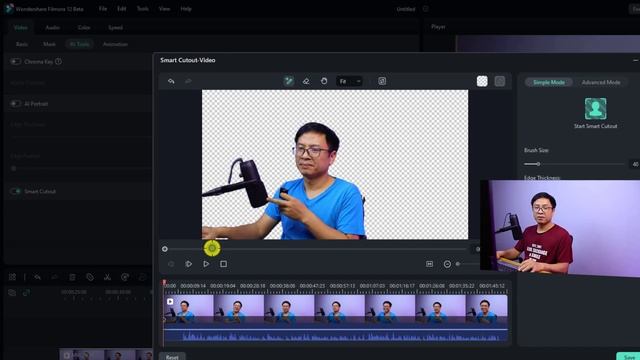
Task: Click the audio waveform track
Action: tap(336, 336)
